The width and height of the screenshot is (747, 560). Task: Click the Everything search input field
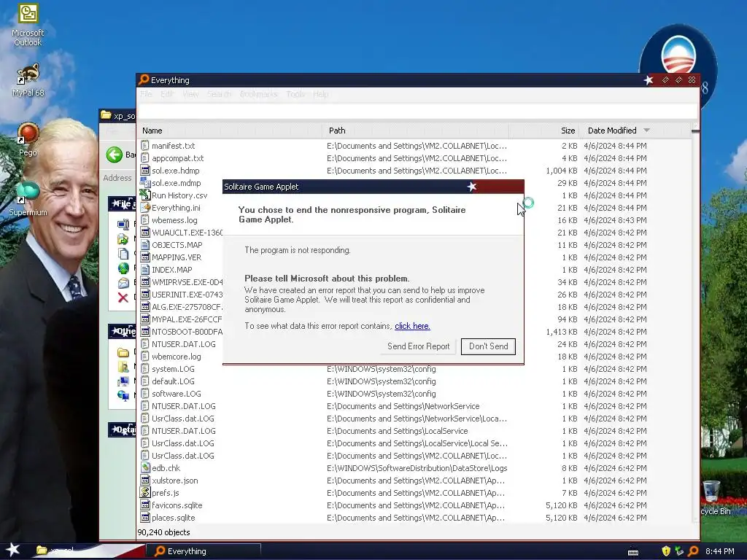coord(417,112)
